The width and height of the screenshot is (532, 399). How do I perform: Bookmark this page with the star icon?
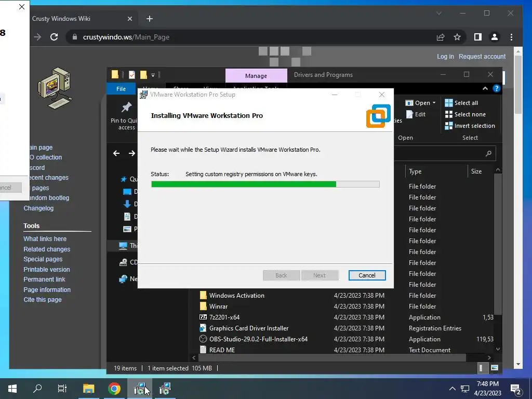(457, 37)
